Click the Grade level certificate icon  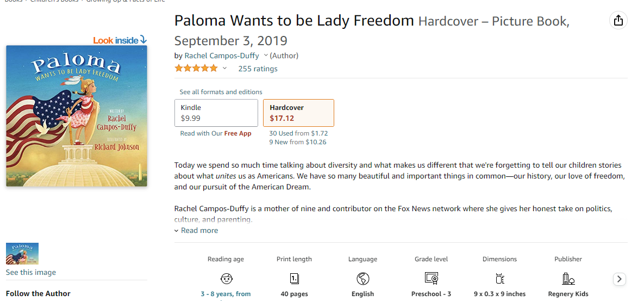(432, 279)
